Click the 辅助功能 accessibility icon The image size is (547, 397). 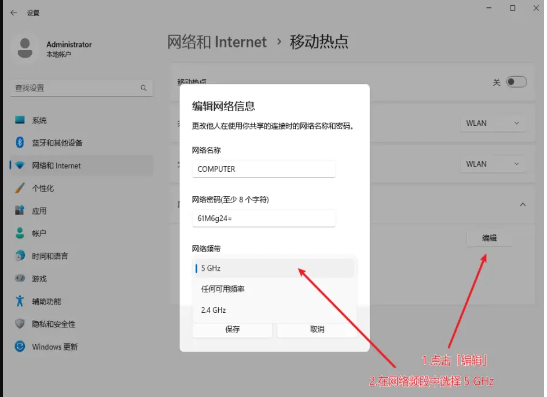[20, 301]
